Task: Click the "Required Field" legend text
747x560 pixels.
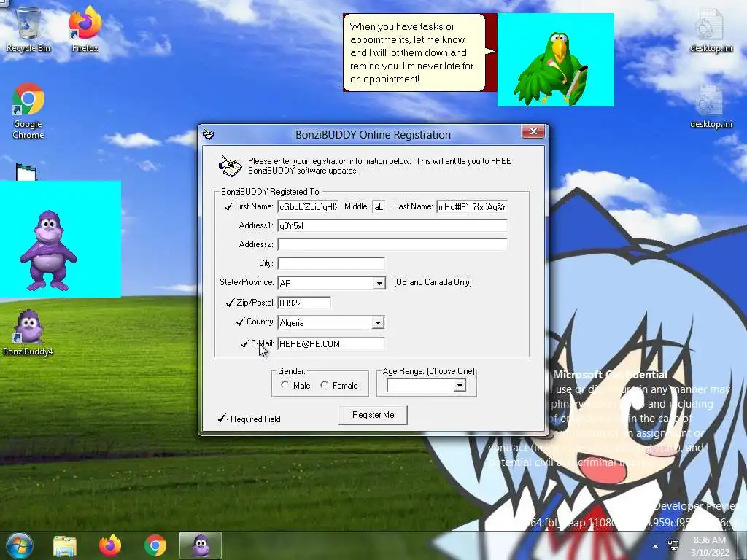Action: click(255, 419)
